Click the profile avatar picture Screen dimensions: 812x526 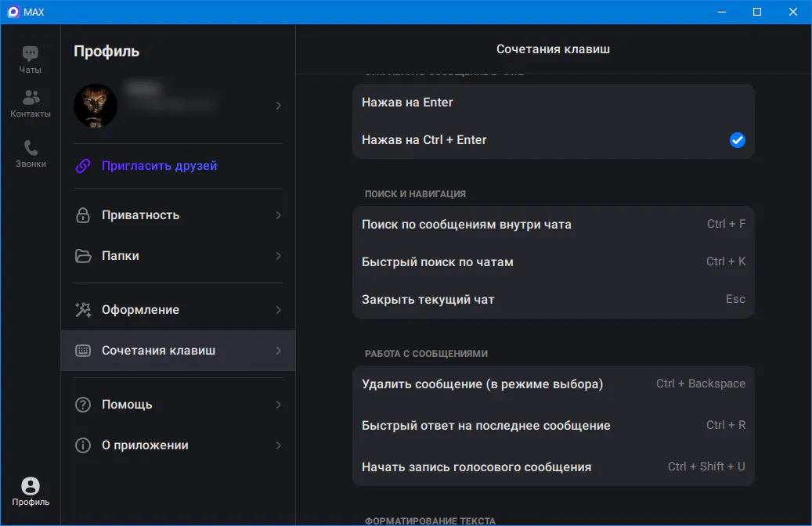[96, 106]
